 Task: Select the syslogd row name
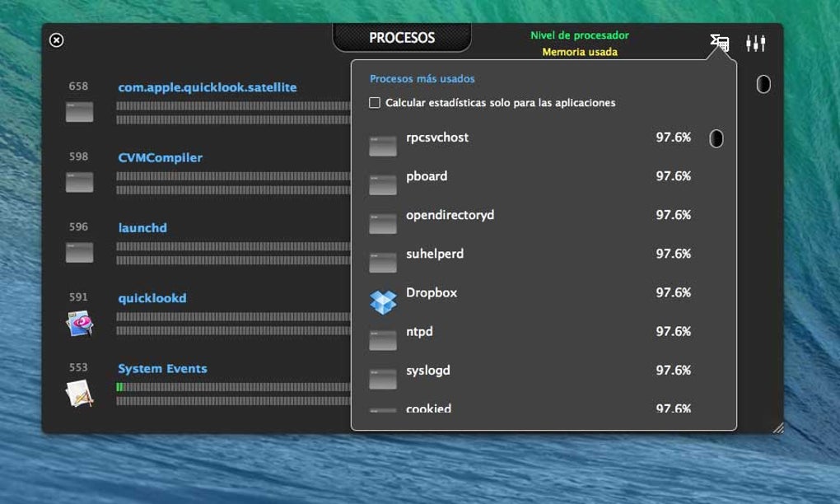pos(428,371)
